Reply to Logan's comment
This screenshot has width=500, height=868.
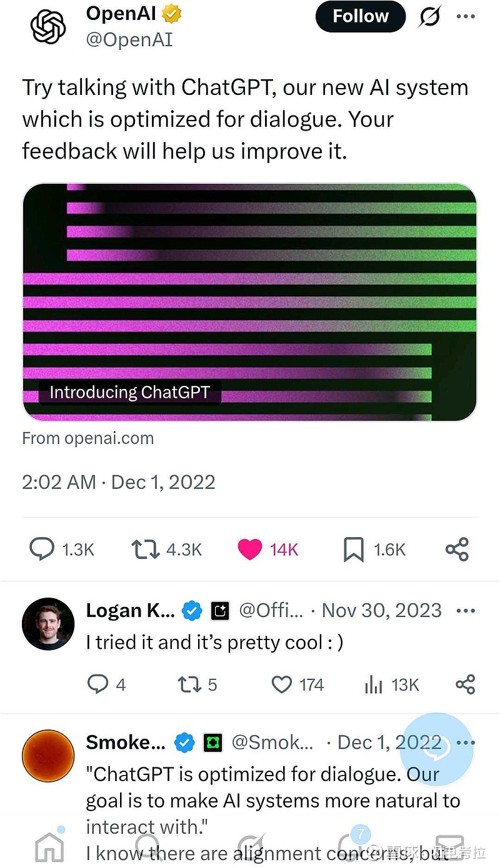point(97,684)
